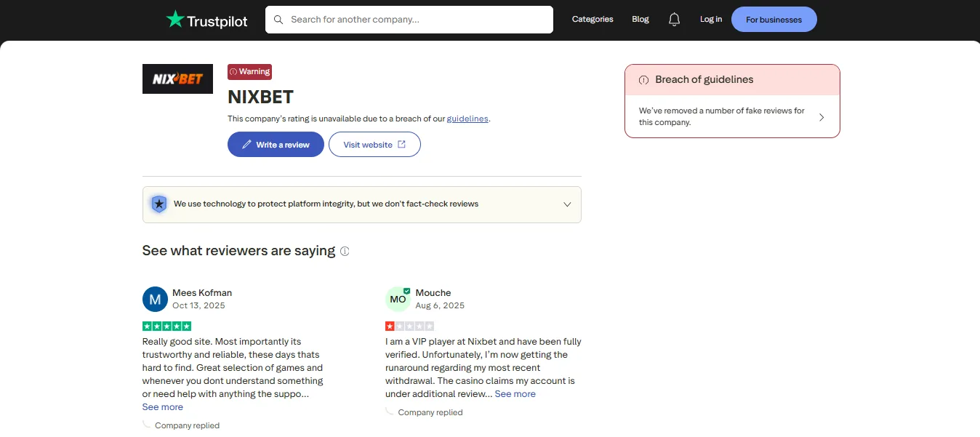Click the shield star integrity icon
Viewport: 980px width, 437px height.
[159, 204]
